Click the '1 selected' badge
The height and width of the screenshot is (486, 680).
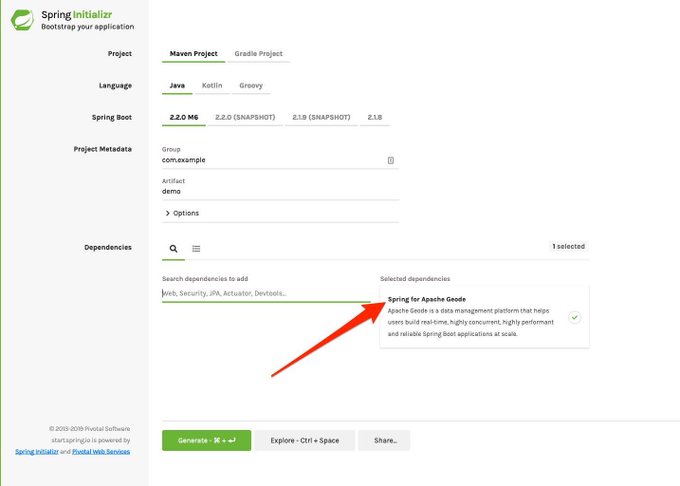coord(568,246)
